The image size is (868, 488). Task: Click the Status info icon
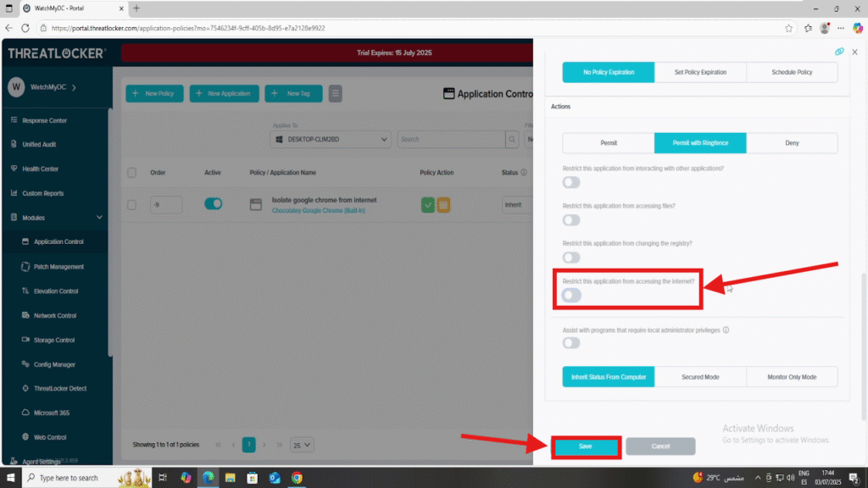[x=524, y=173]
